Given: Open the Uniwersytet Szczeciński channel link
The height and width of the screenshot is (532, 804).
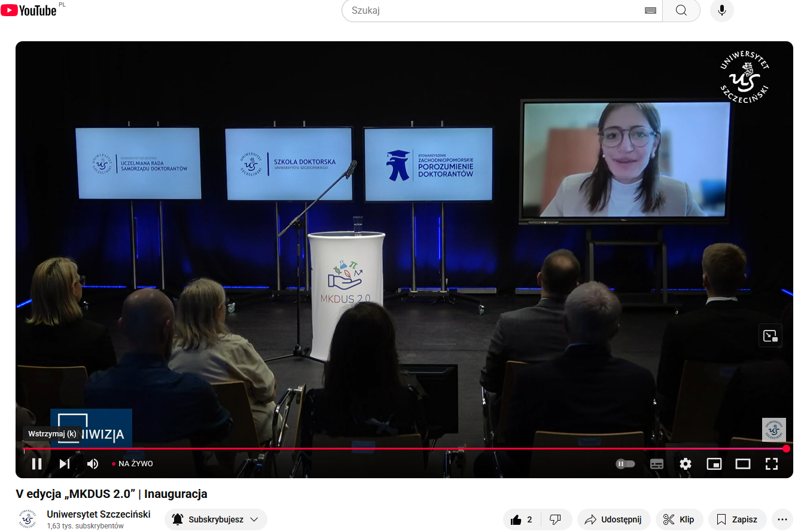Looking at the screenshot, I should tap(99, 514).
